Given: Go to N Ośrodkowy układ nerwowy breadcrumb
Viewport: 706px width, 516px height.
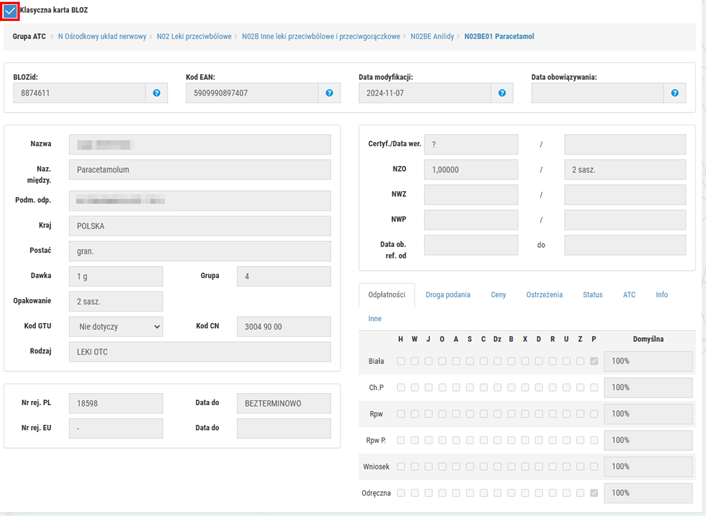Looking at the screenshot, I should pyautogui.click(x=101, y=36).
